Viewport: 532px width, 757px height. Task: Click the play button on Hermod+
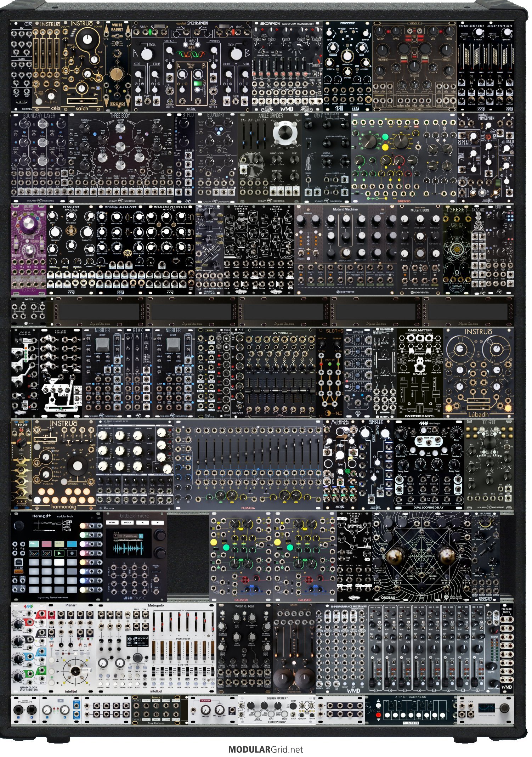tap(59, 553)
